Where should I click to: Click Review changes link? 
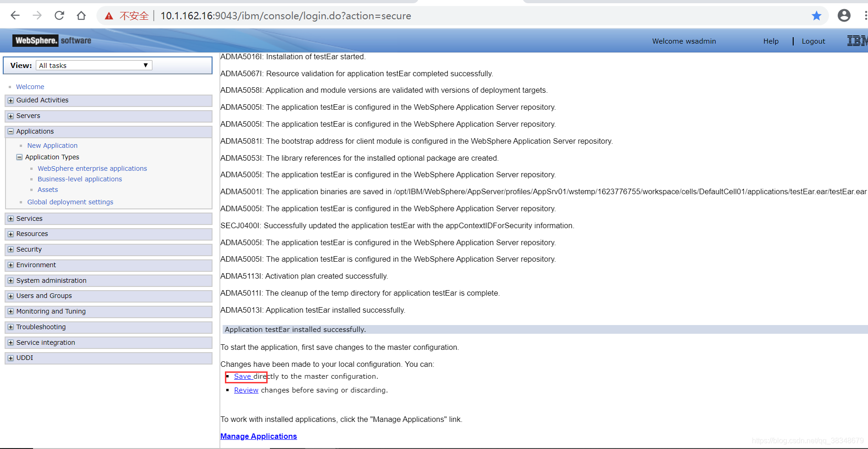246,390
